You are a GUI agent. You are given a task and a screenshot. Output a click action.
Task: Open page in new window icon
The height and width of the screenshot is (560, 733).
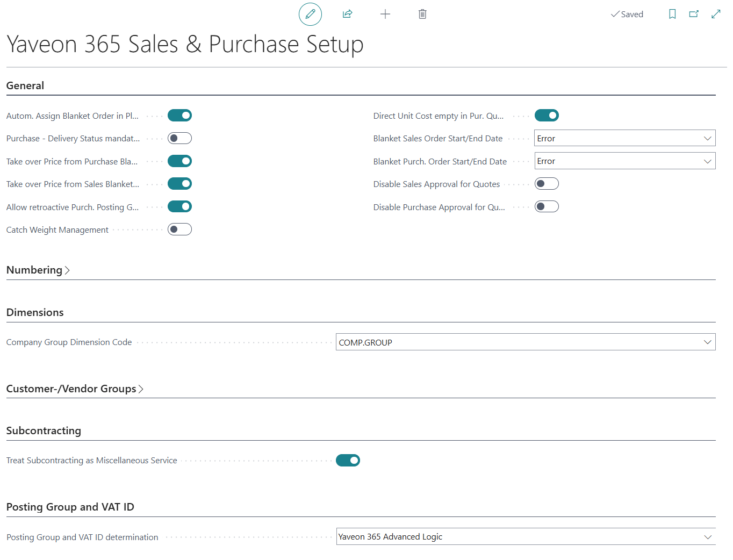tap(694, 15)
